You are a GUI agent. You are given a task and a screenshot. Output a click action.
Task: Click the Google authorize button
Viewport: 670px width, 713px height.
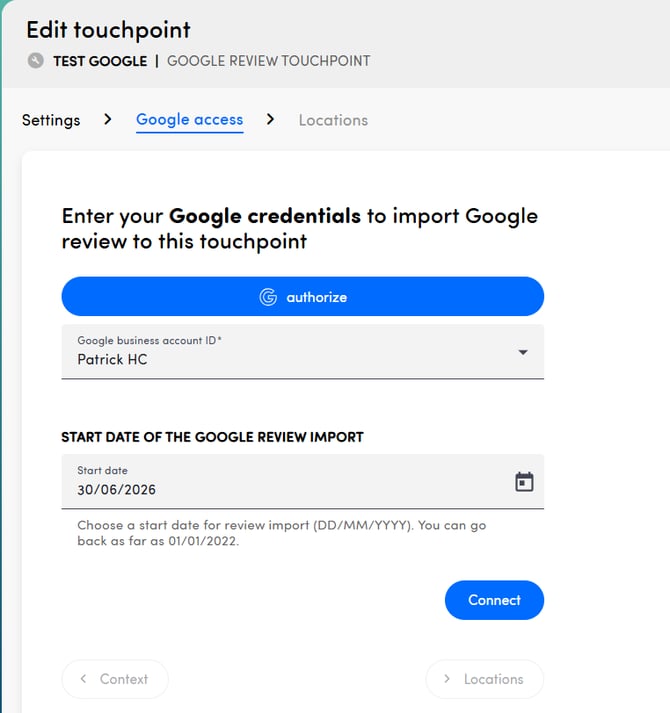tap(302, 296)
